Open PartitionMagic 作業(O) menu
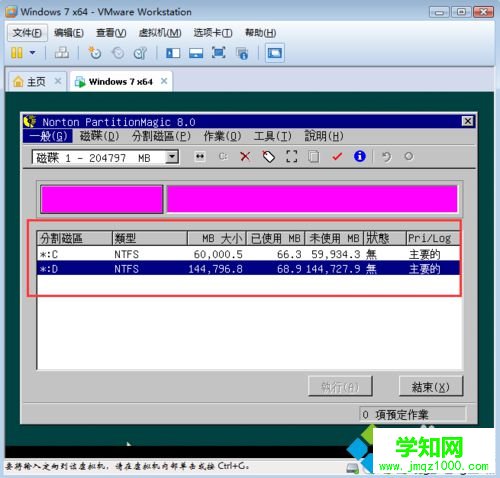The image size is (500, 478). (x=222, y=136)
